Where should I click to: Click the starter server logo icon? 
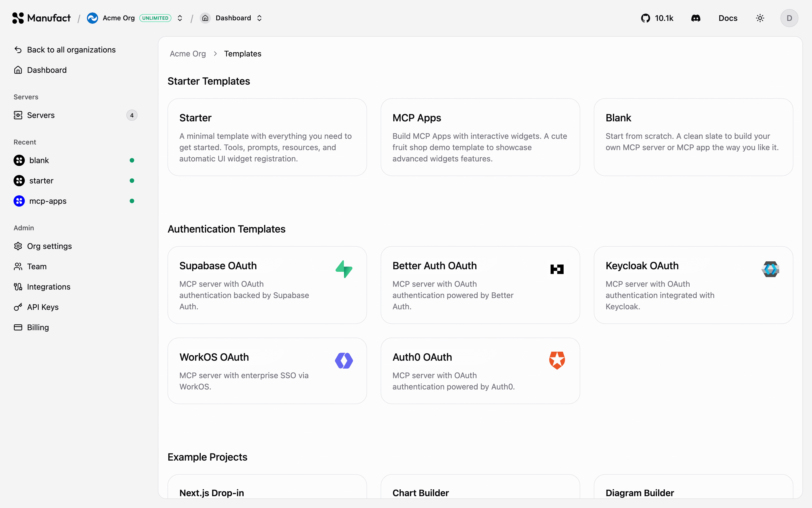coord(19,181)
